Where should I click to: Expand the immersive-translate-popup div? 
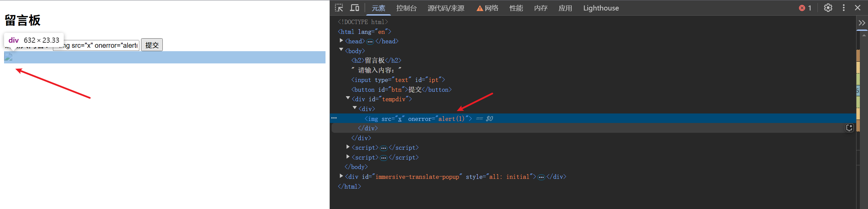pos(341,176)
